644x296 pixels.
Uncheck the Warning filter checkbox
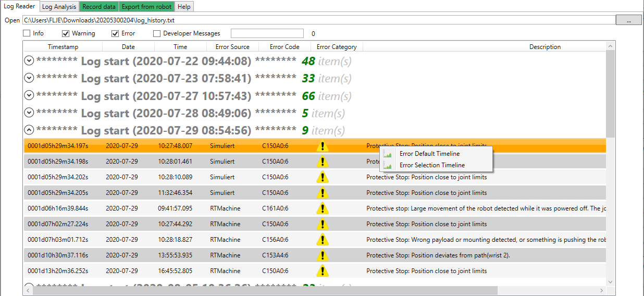(66, 33)
